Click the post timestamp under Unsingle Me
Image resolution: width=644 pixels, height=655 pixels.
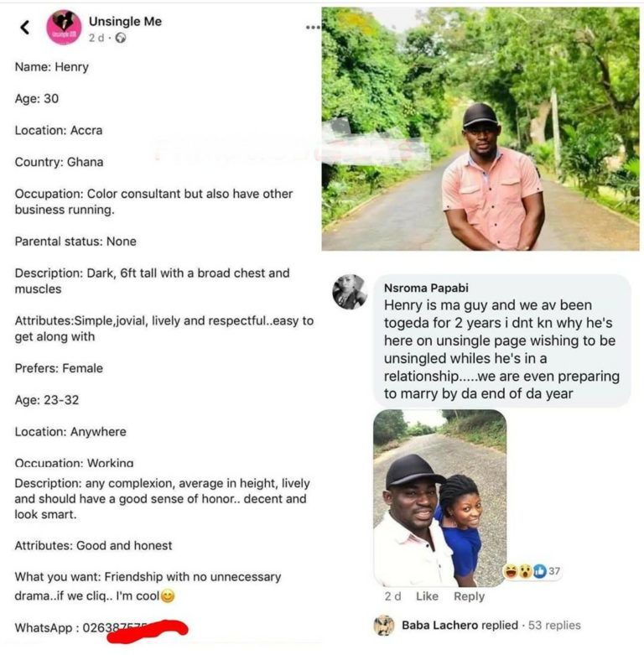[x=96, y=38]
